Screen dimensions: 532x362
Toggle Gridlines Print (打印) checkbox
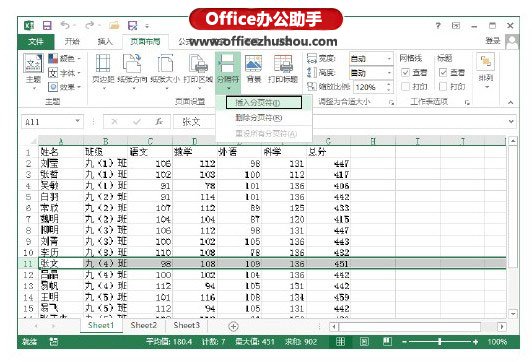pyautogui.click(x=405, y=87)
